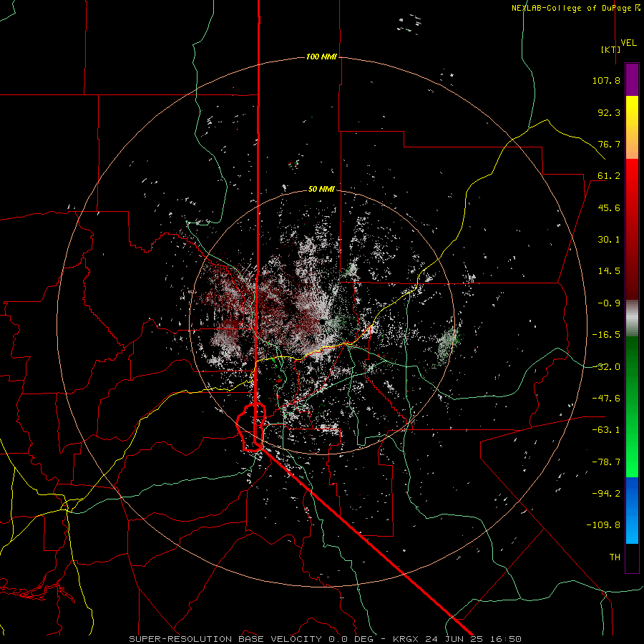Pick the 30.1 legend value
The image size is (644, 644).
coord(609,240)
